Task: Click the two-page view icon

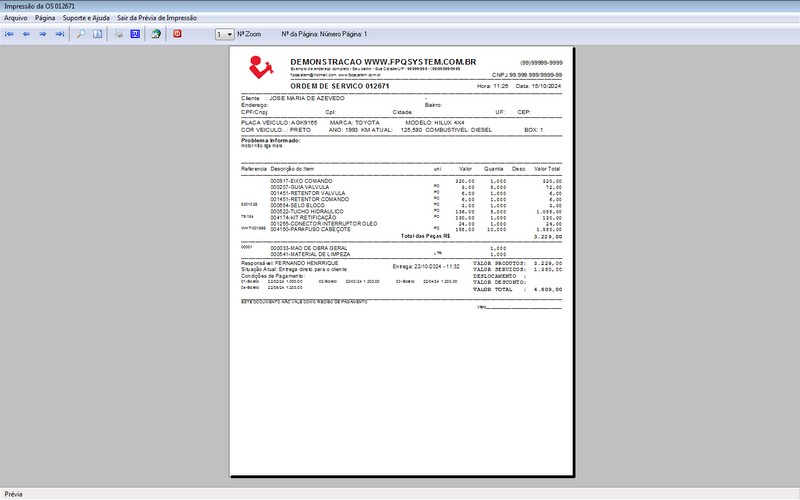Action: pyautogui.click(x=97, y=34)
